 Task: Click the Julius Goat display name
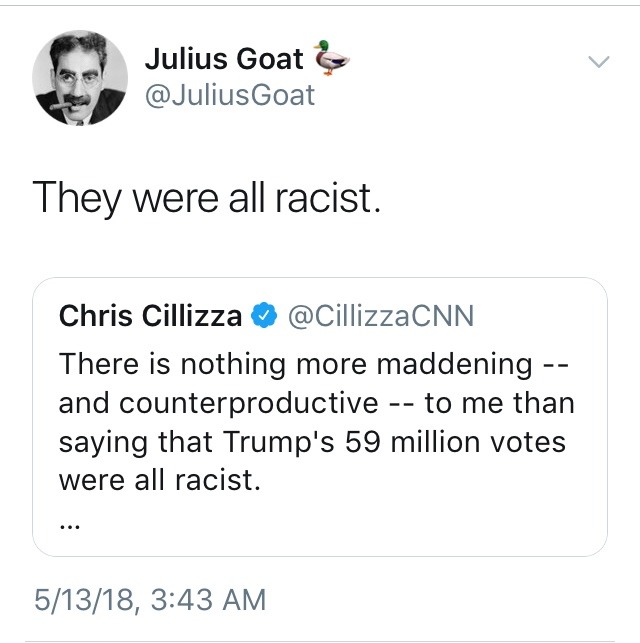point(224,59)
